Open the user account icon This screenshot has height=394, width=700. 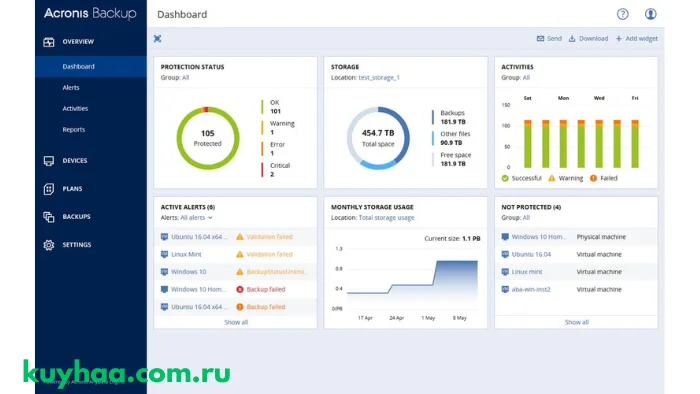click(x=650, y=14)
